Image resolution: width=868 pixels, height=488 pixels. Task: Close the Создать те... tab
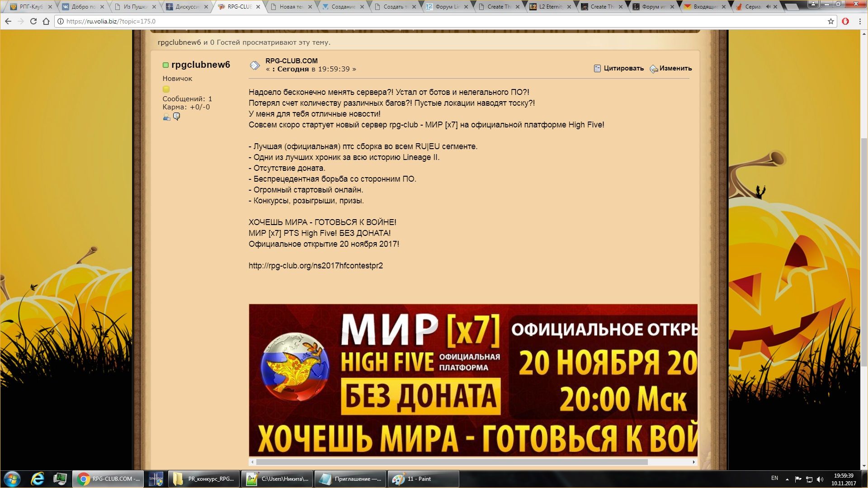[x=414, y=7]
